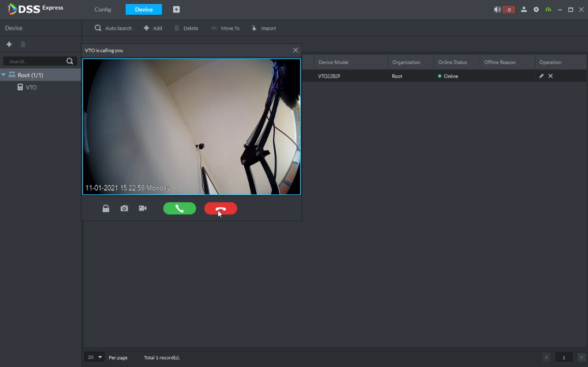Click Auto Search in the toolbar

pos(113,28)
